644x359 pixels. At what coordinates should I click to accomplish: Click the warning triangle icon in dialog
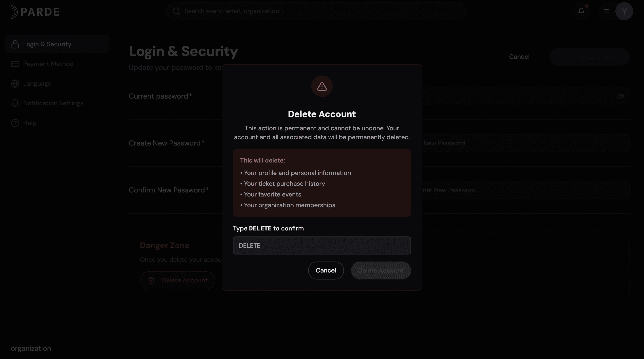(322, 87)
